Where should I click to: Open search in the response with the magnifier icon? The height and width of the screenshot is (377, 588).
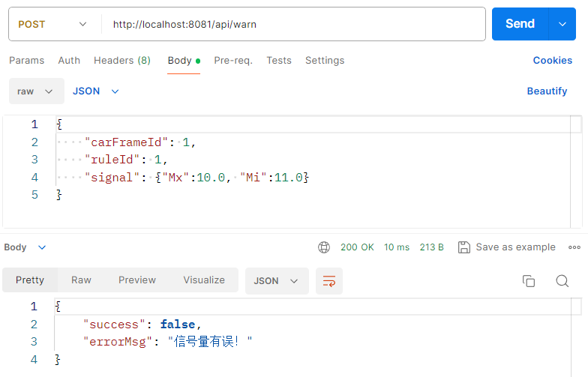(x=562, y=280)
